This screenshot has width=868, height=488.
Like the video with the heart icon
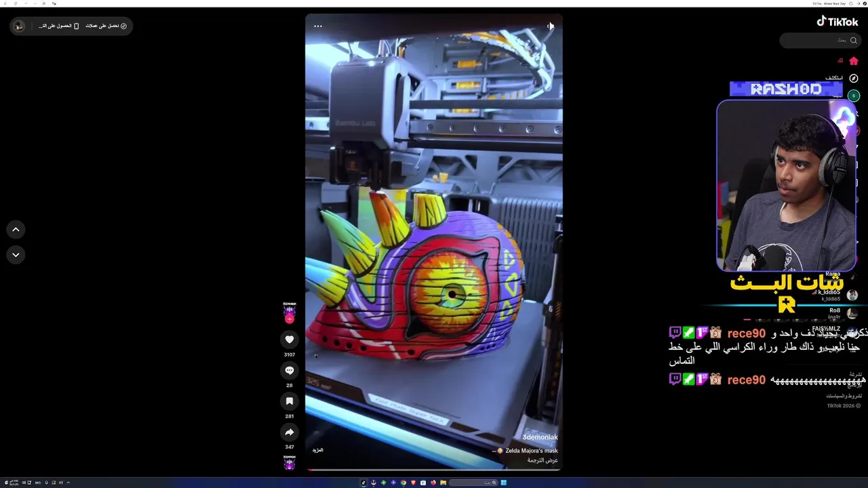290,340
